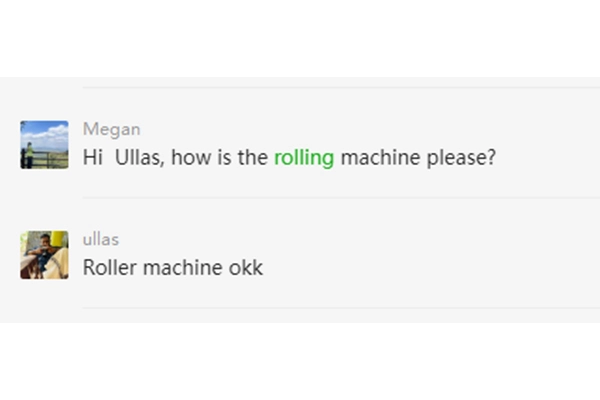Click blank space right of Megan's question
Screen dimensions: 600x400
tap(548, 158)
